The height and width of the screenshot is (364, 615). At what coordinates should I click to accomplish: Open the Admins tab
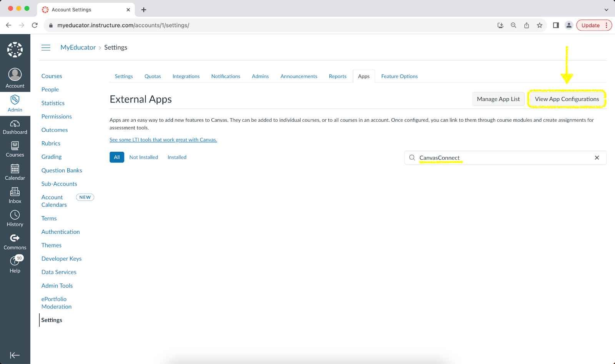pyautogui.click(x=260, y=76)
